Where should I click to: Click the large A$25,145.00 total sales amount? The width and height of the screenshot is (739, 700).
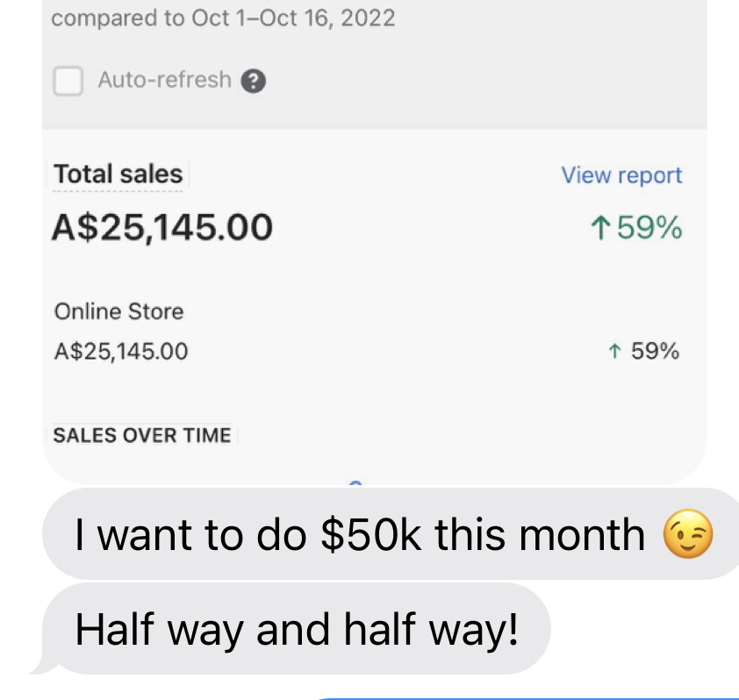(162, 228)
